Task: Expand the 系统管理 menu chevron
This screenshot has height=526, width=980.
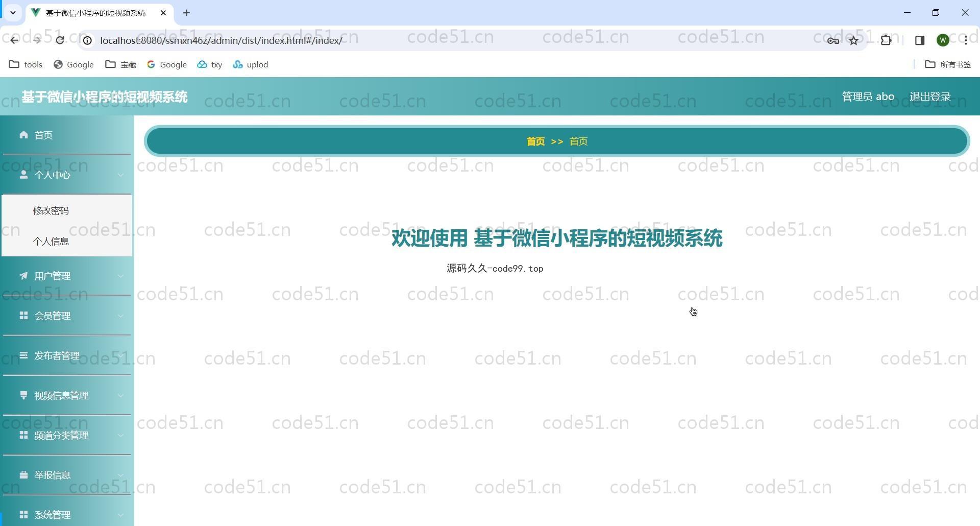Action: pyautogui.click(x=120, y=515)
